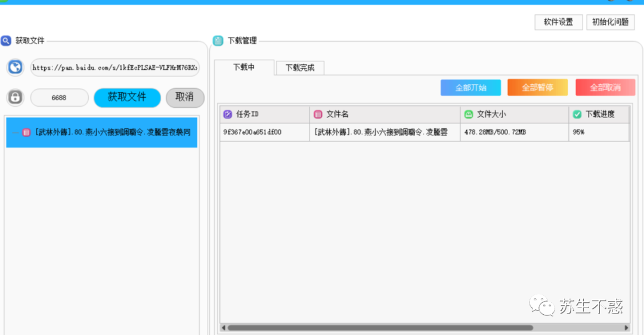This screenshot has height=335, width=644.
Task: Click the 文件名 column header
Action: pyautogui.click(x=385, y=114)
